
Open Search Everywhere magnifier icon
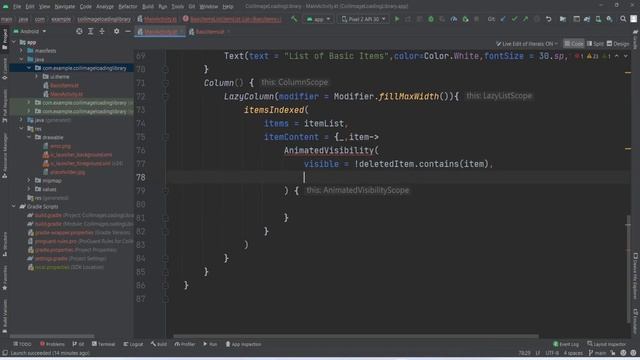[623, 19]
